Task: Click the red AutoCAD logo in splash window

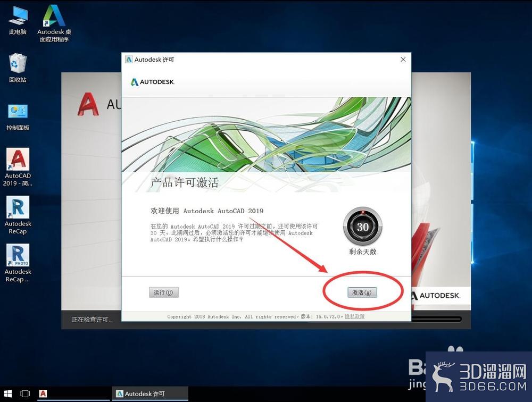Action: click(88, 104)
